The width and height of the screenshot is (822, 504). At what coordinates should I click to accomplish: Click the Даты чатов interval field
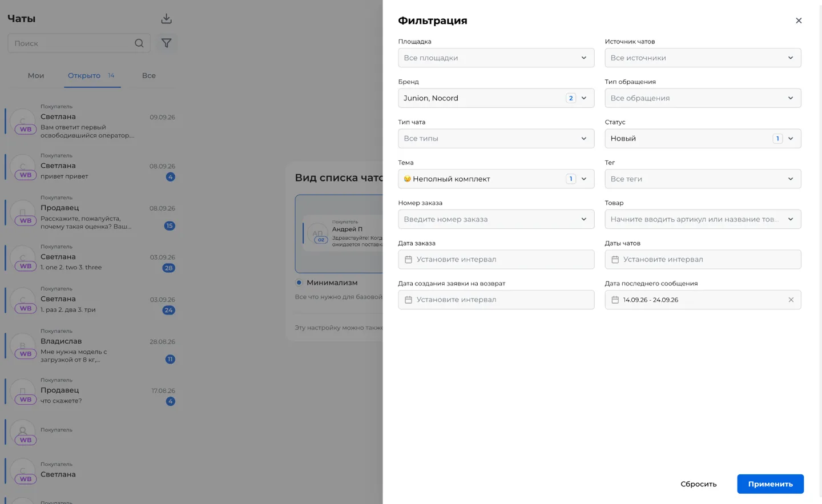(x=703, y=260)
